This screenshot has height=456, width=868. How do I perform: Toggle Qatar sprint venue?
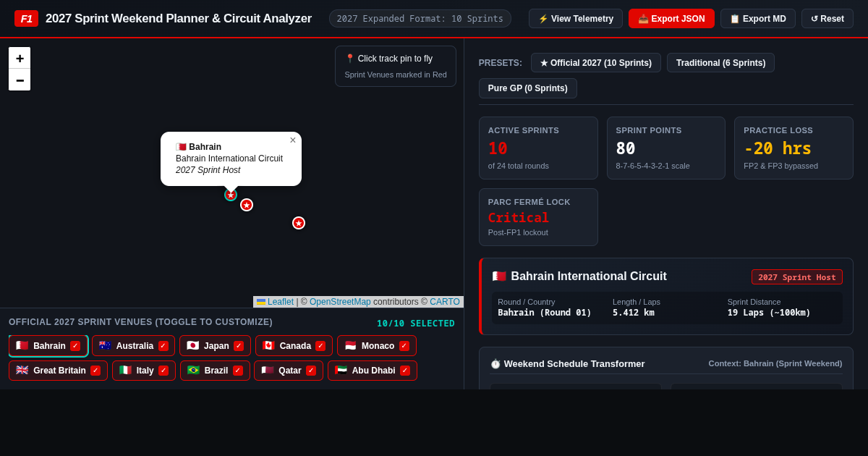[x=289, y=371]
